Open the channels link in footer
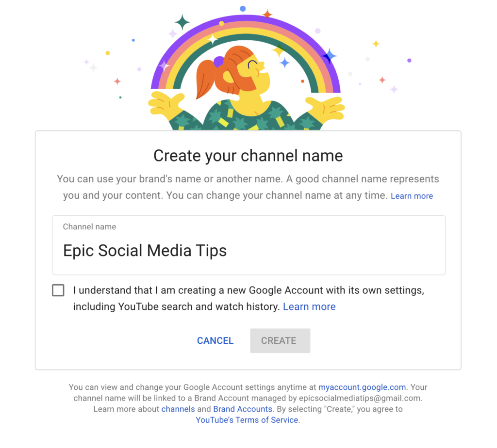The width and height of the screenshot is (497, 448). [x=178, y=409]
